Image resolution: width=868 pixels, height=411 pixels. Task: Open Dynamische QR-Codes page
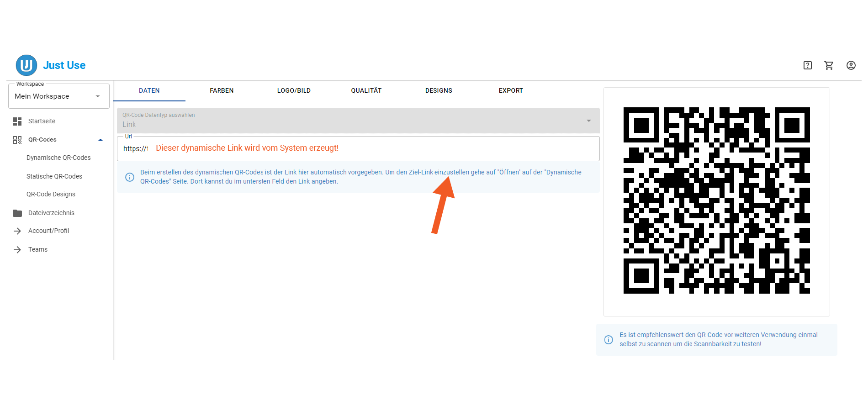click(59, 158)
